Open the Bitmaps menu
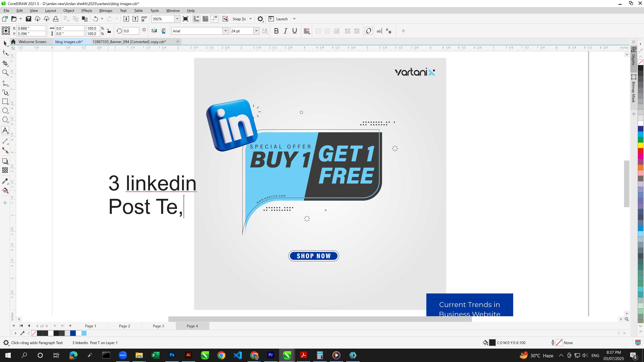Image resolution: width=644 pixels, height=362 pixels. click(106, 11)
